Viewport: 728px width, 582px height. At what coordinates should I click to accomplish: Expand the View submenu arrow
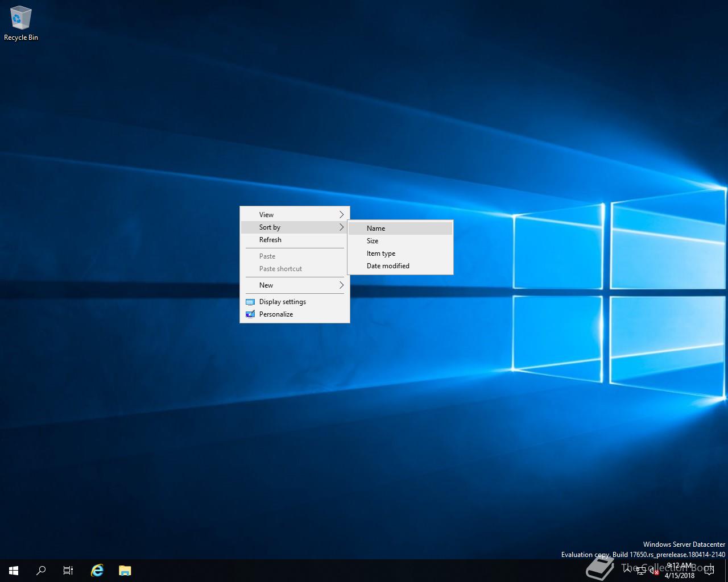pyautogui.click(x=341, y=215)
